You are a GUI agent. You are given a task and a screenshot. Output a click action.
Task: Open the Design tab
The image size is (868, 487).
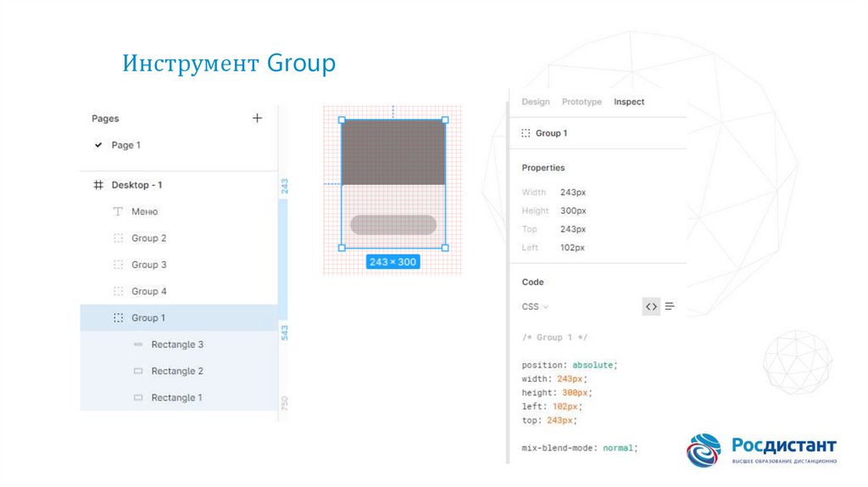click(535, 102)
